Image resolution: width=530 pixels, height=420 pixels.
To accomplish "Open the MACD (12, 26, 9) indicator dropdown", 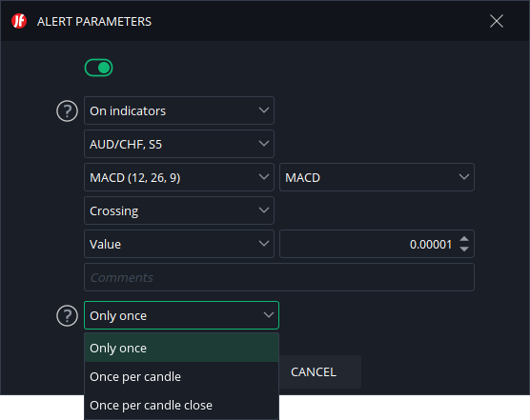I will click(x=179, y=177).
